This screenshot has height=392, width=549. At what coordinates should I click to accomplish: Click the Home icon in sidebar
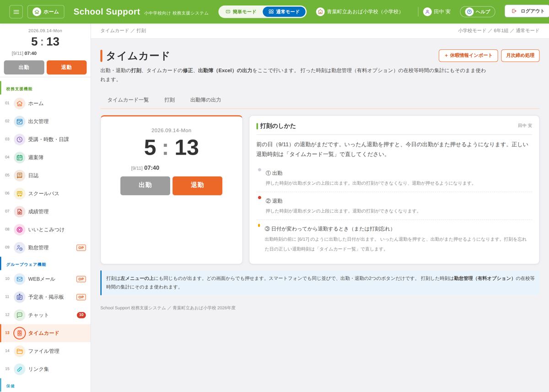click(x=20, y=103)
